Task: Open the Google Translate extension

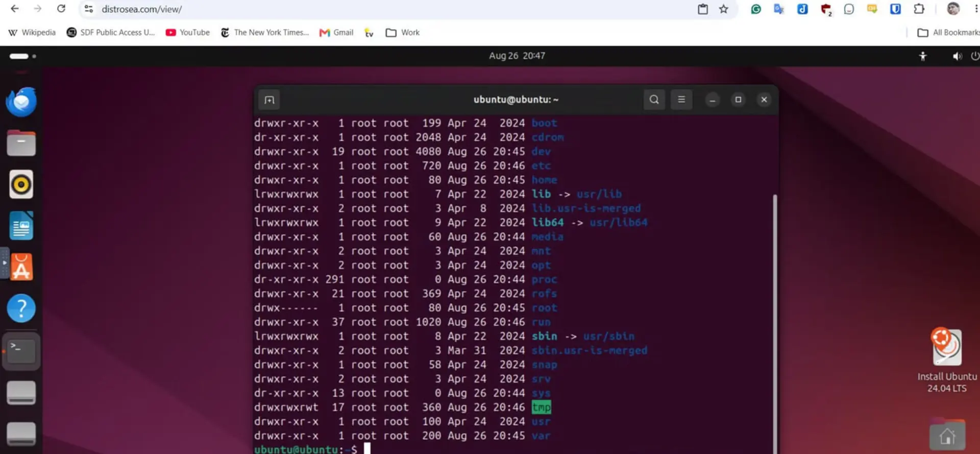Action: pos(779,9)
